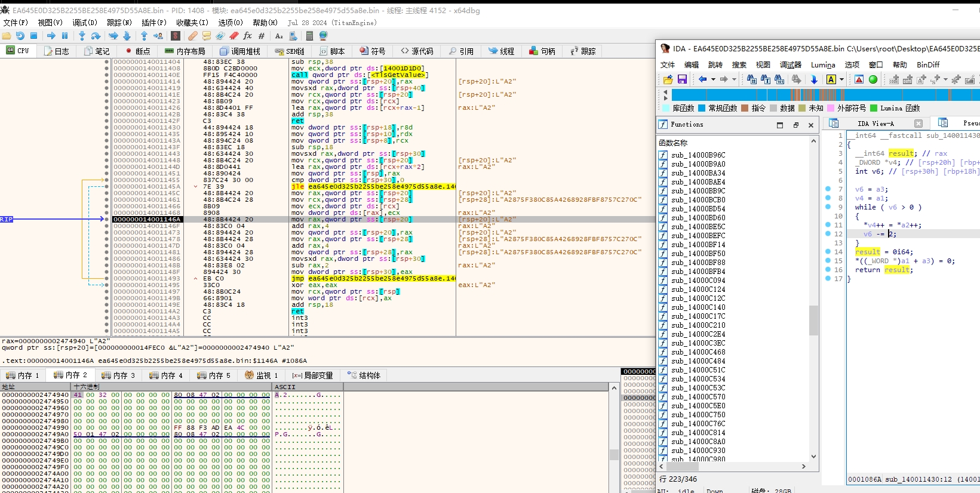The height and width of the screenshot is (493, 980).
Task: Open the comments list icon
Action: coord(207,36)
